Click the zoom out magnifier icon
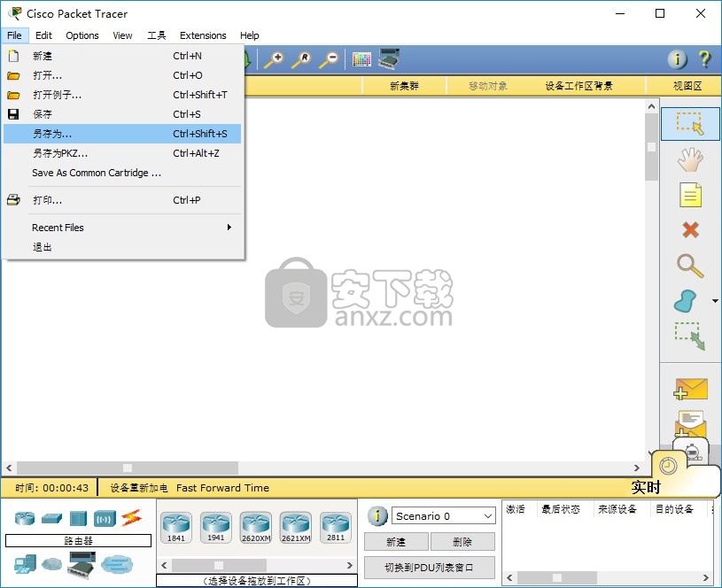 pos(330,59)
